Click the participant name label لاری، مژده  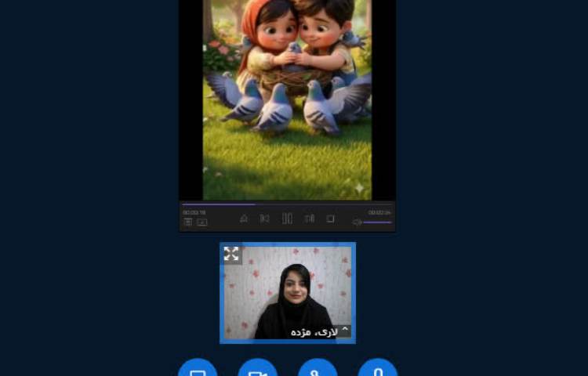point(314,332)
